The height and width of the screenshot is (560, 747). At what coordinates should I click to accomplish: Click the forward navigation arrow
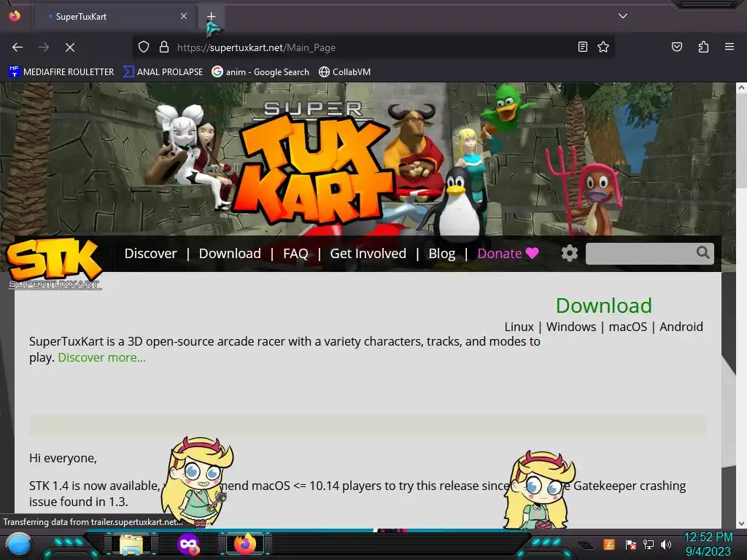click(44, 47)
